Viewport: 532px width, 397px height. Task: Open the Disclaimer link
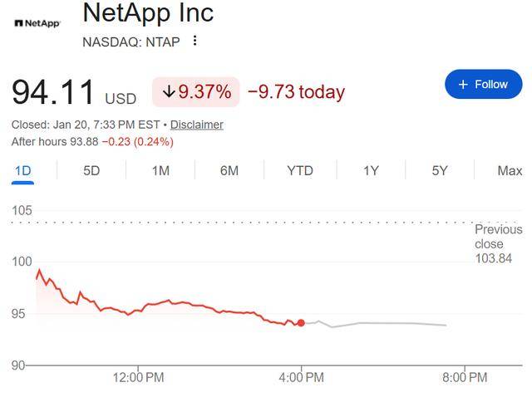coord(197,125)
